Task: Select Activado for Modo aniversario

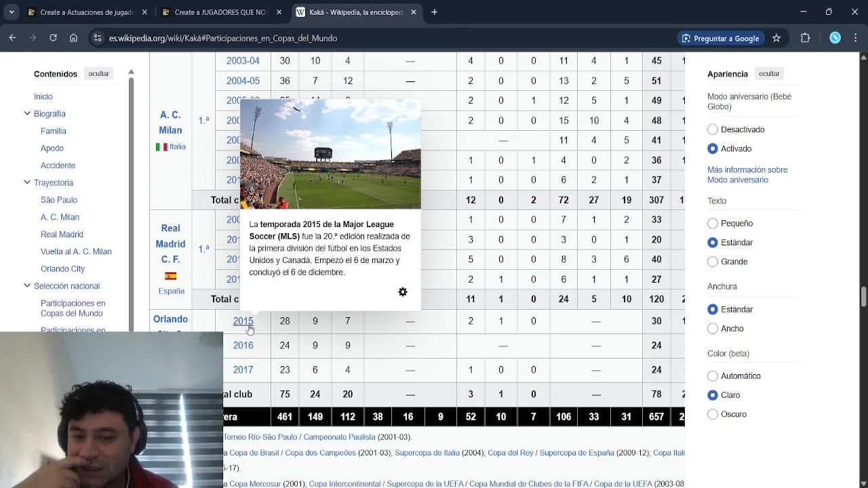Action: (713, 148)
